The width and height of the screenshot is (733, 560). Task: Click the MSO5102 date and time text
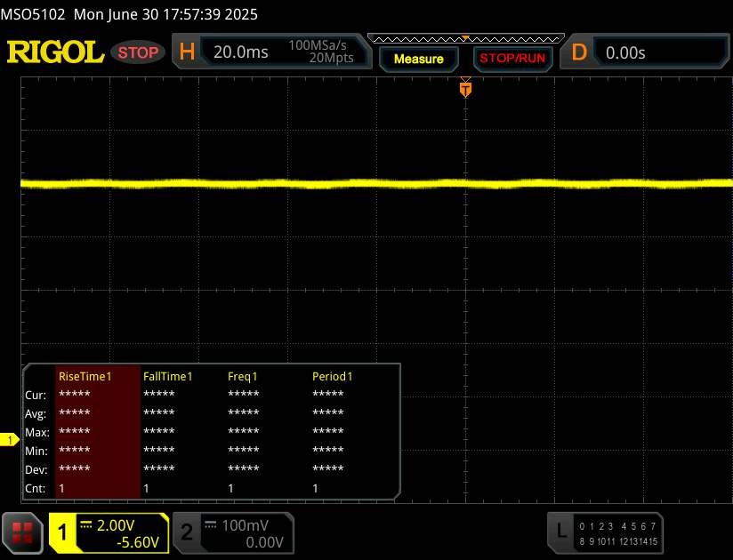tap(129, 14)
